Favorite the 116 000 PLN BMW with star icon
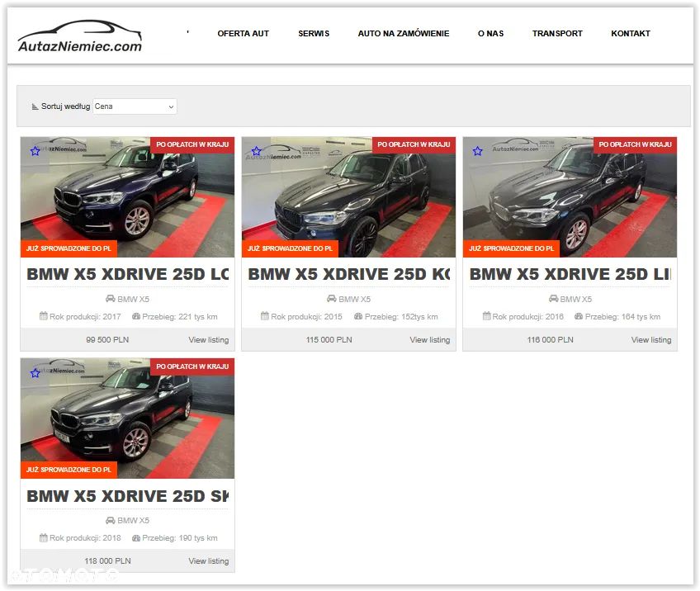 [x=478, y=151]
